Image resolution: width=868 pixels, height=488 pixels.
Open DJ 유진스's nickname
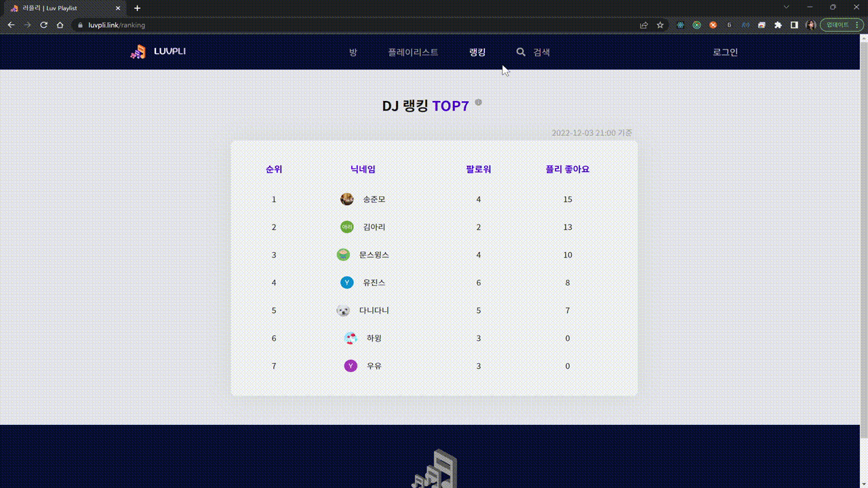(x=374, y=283)
